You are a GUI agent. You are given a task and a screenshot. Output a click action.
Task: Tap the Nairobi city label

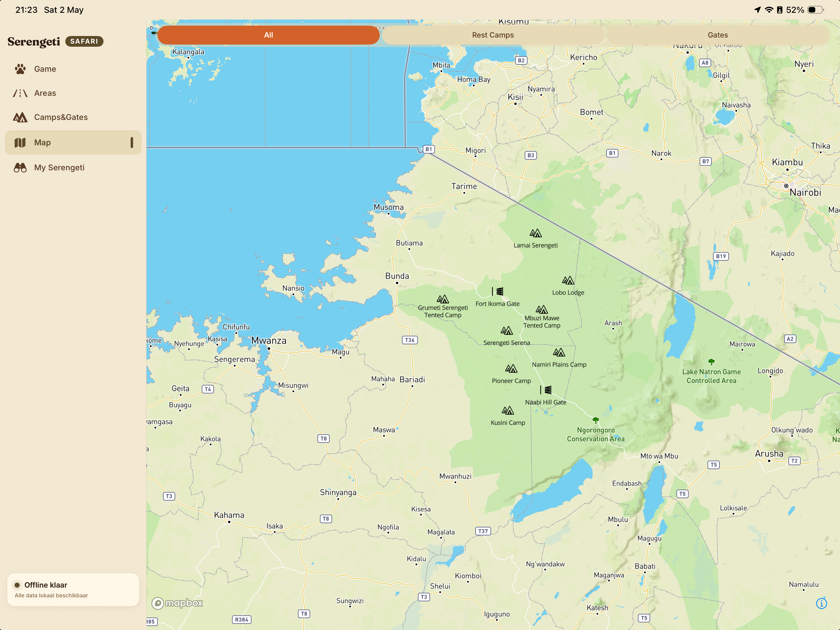805,193
